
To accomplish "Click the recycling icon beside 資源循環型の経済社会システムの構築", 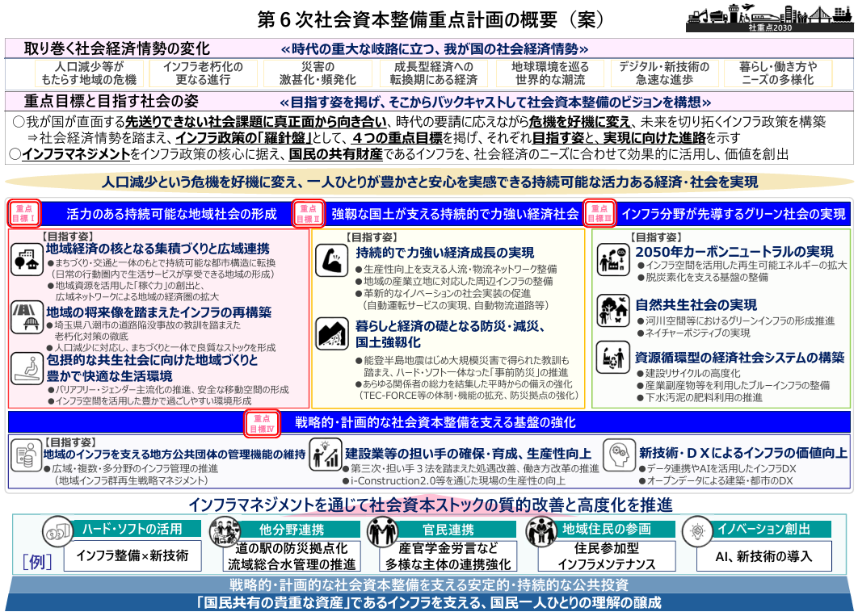I will tap(612, 358).
